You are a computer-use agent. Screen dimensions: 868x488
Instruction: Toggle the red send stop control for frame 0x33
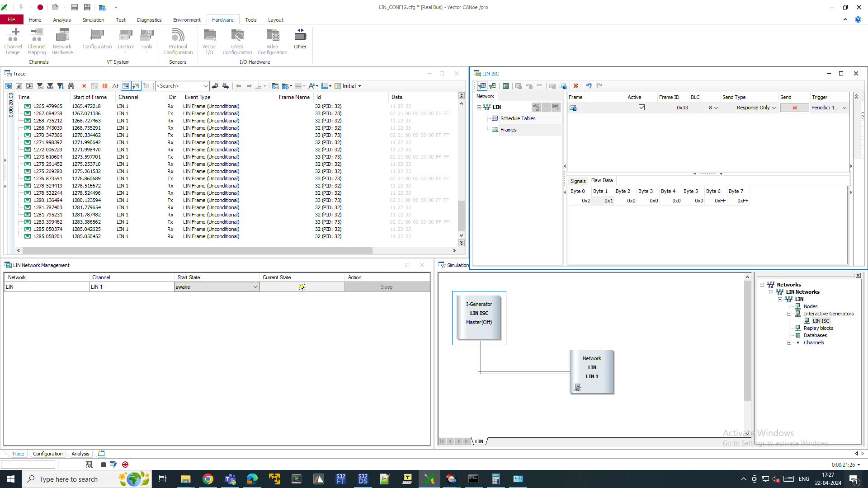tap(794, 108)
